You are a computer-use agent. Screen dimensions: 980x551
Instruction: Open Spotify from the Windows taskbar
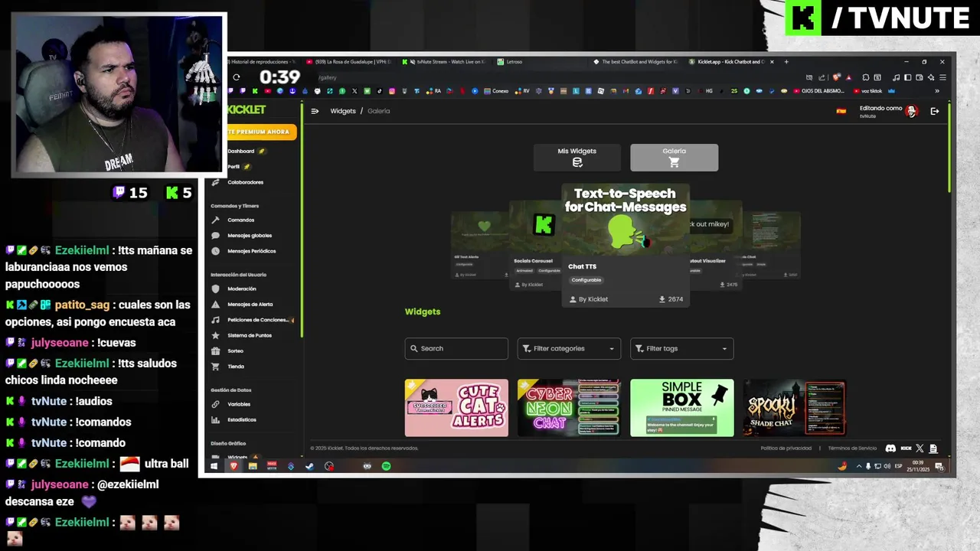point(386,466)
